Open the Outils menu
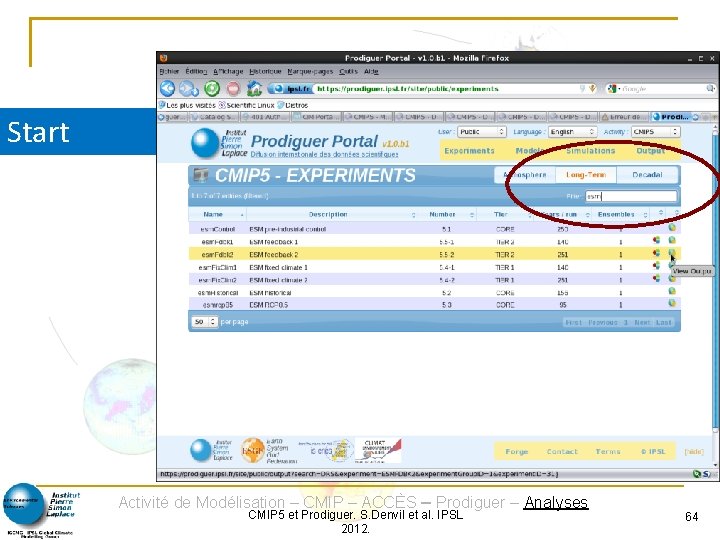Image resolution: width=720 pixels, height=540 pixels. [349, 71]
